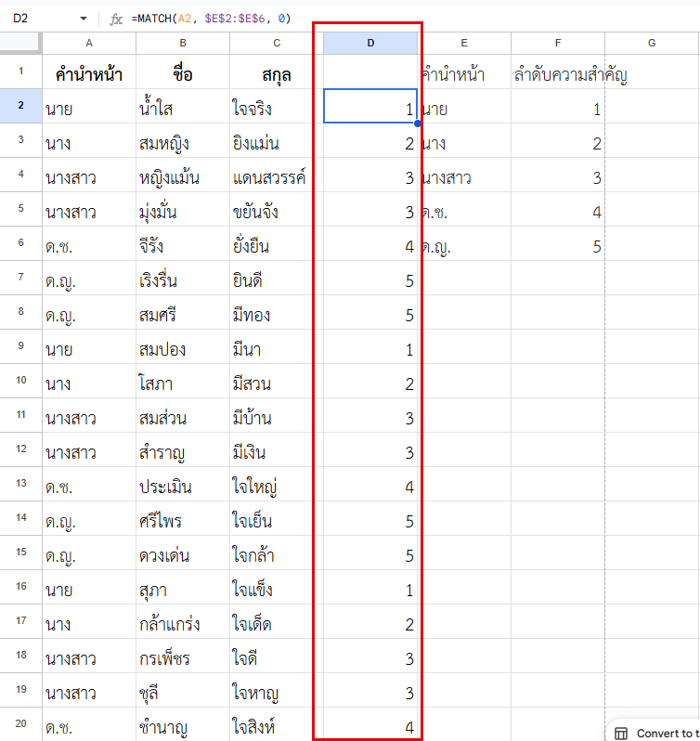Viewport: 700px width, 741px height.
Task: Click cell 'ยิงแม่น'
Action: pyautogui.click(x=277, y=140)
